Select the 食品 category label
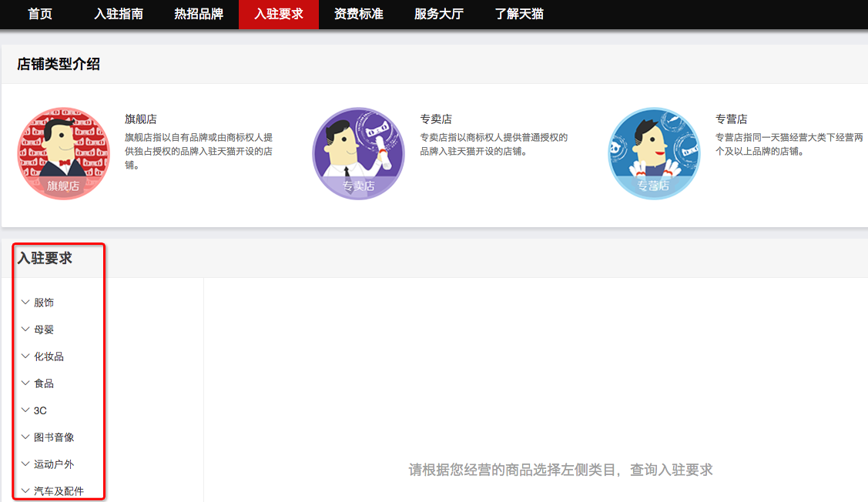 click(44, 383)
